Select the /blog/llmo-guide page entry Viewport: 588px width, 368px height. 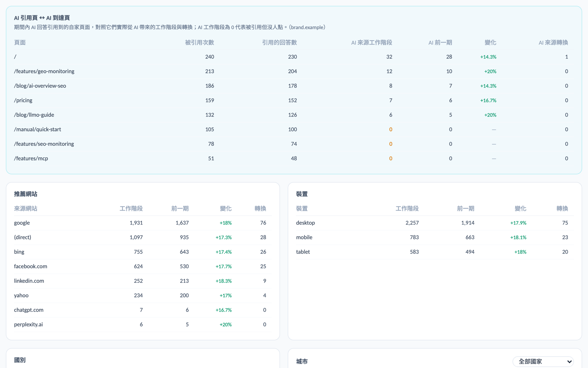coord(294,115)
